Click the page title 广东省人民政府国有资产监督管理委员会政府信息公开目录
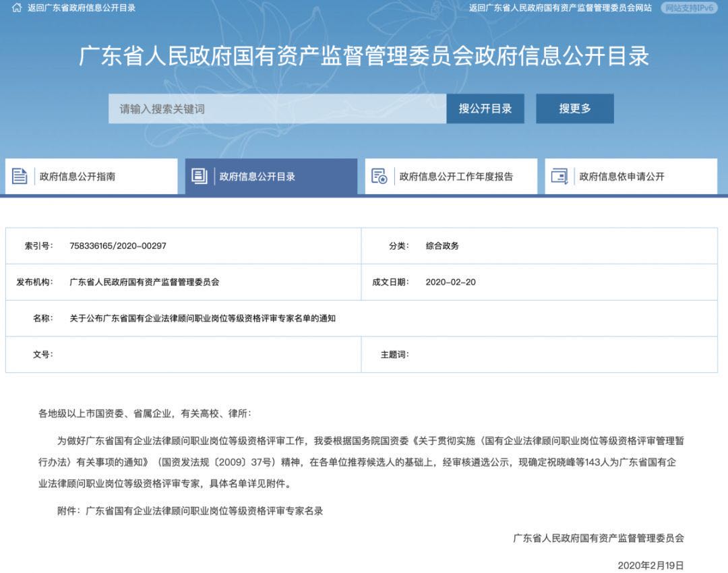This screenshot has width=728, height=573. pos(364,56)
